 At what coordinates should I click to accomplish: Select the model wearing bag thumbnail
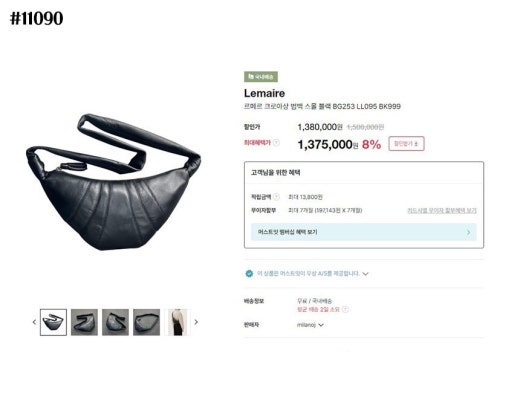tap(177, 322)
